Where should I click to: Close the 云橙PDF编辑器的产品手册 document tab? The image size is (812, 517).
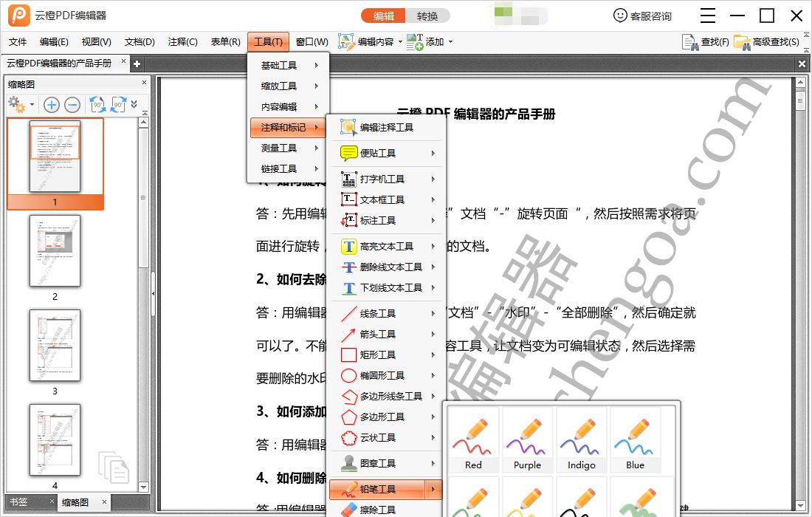coord(123,61)
